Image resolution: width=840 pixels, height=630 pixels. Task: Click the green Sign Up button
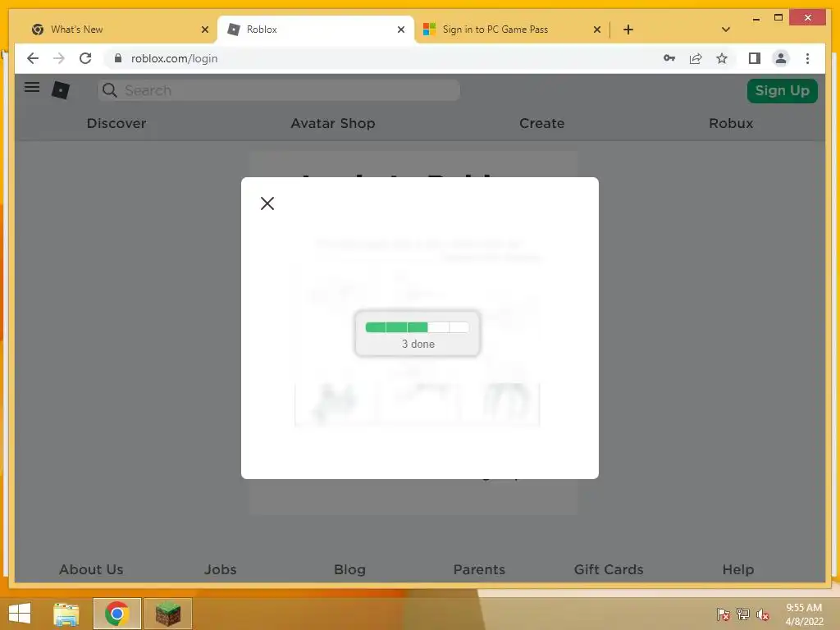coord(782,90)
